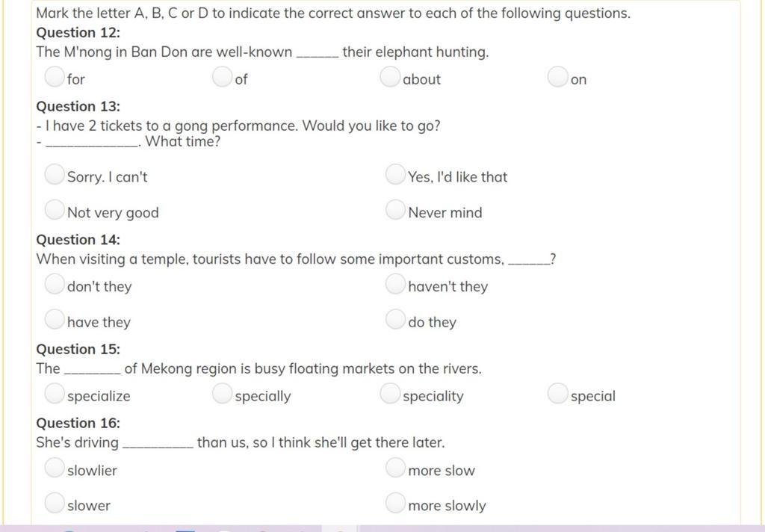Select 'more slowly' radio button

coord(395,503)
